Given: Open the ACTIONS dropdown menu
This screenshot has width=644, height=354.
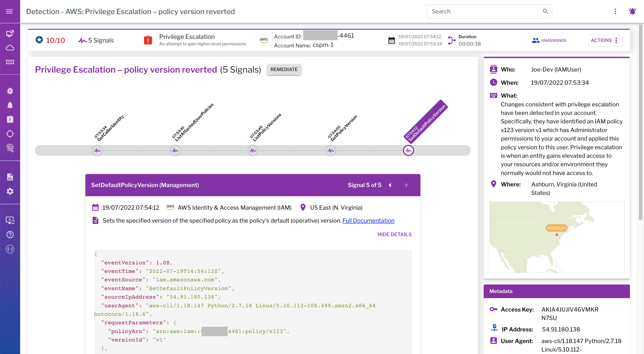Looking at the screenshot, I should pos(605,40).
